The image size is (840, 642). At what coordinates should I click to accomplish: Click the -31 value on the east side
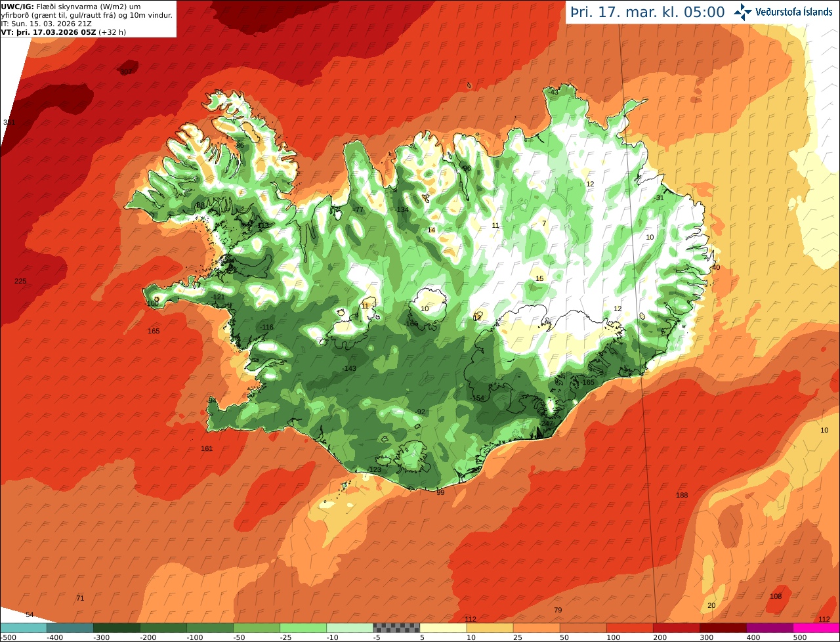point(659,198)
